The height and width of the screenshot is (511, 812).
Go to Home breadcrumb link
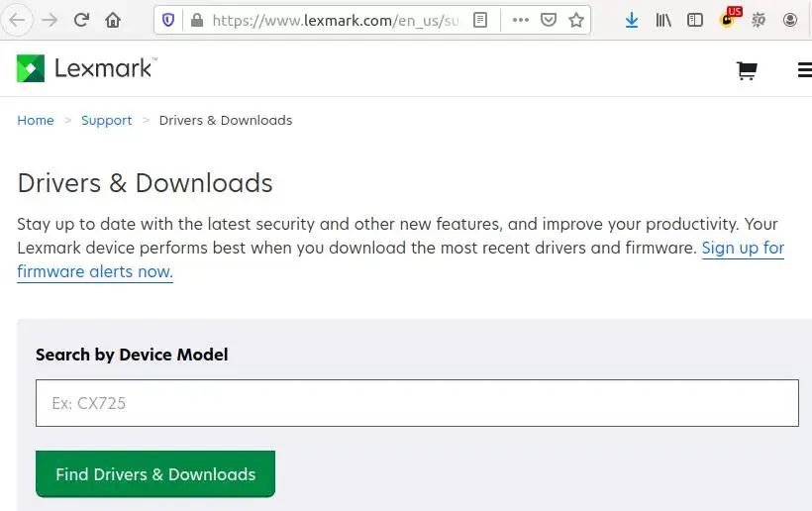click(x=36, y=120)
